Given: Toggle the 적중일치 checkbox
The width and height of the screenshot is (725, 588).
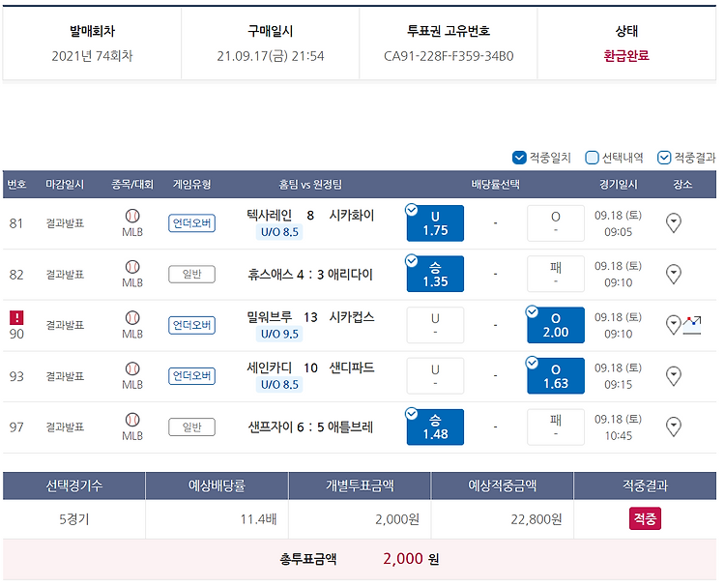Looking at the screenshot, I should coord(519,158).
